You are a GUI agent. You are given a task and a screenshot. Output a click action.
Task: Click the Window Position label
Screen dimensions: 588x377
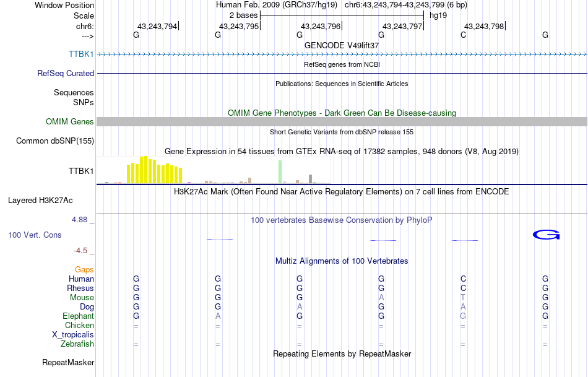coord(64,5)
